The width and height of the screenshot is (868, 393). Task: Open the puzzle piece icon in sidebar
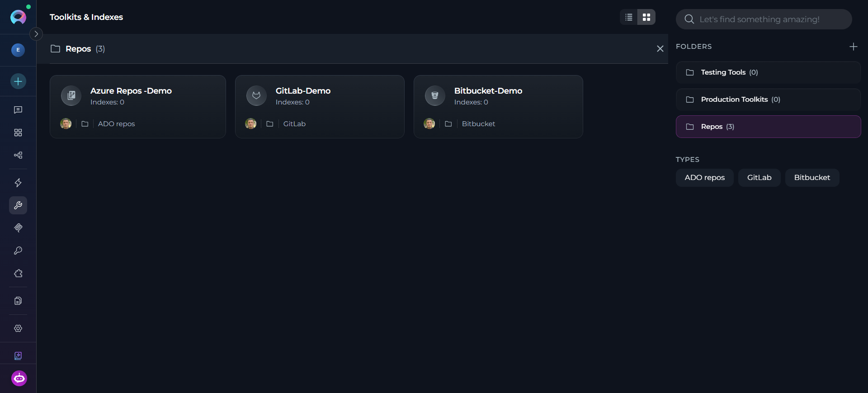click(18, 273)
